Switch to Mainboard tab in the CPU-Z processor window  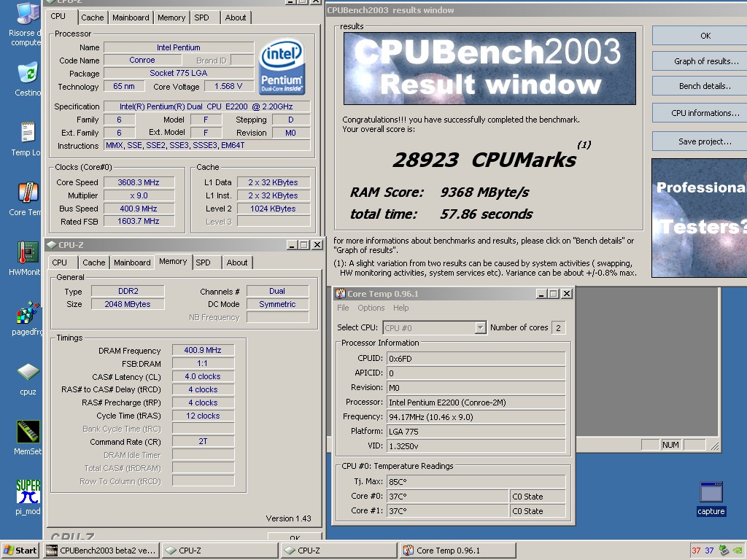pos(131,17)
